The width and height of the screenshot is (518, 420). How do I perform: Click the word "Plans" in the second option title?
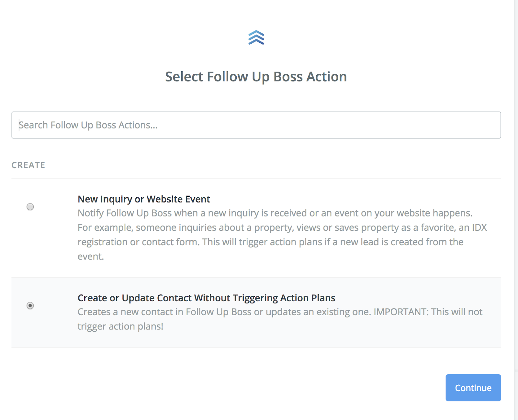click(x=323, y=298)
